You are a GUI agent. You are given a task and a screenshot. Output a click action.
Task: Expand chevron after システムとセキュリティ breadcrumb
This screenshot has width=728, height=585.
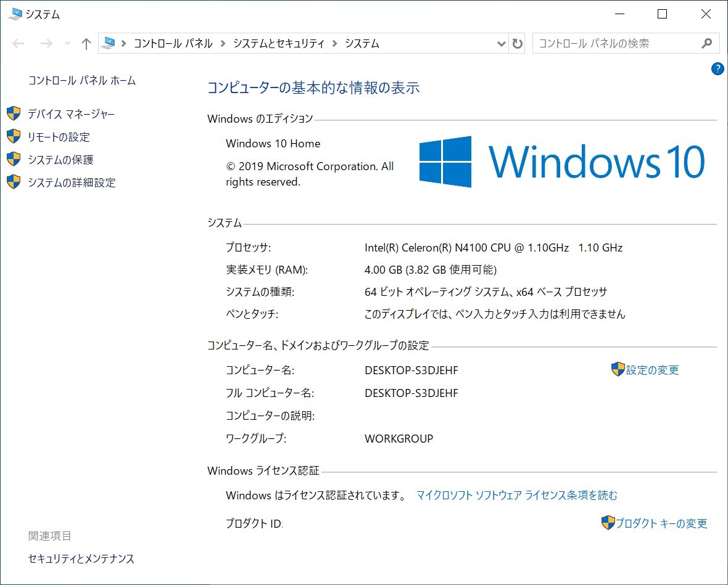click(x=335, y=44)
